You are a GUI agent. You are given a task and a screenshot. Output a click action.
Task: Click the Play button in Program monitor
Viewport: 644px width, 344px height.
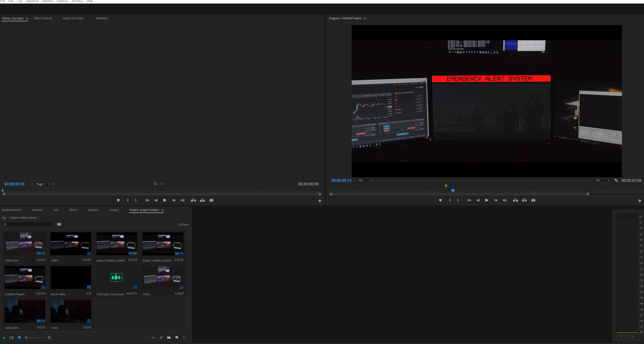pyautogui.click(x=487, y=200)
